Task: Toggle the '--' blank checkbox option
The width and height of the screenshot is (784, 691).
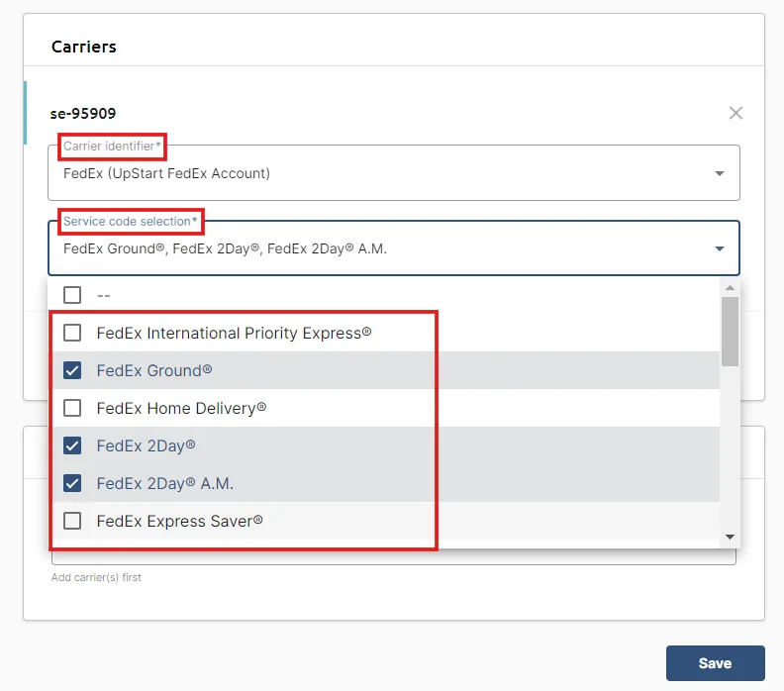Action: tap(72, 295)
